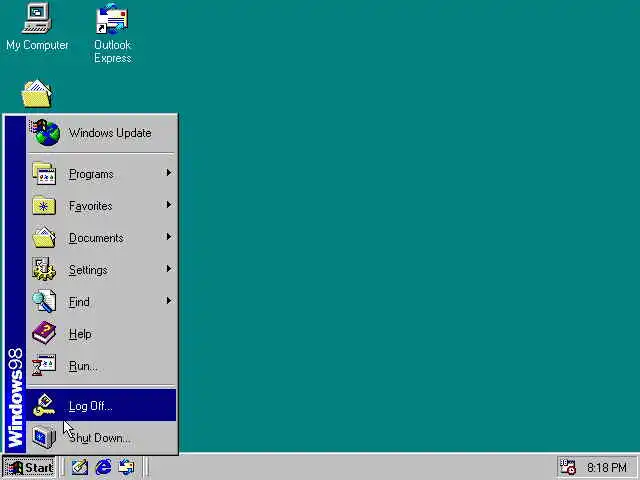Open the Task Scheduler tray icon
This screenshot has height=480, width=640.
[x=568, y=467]
